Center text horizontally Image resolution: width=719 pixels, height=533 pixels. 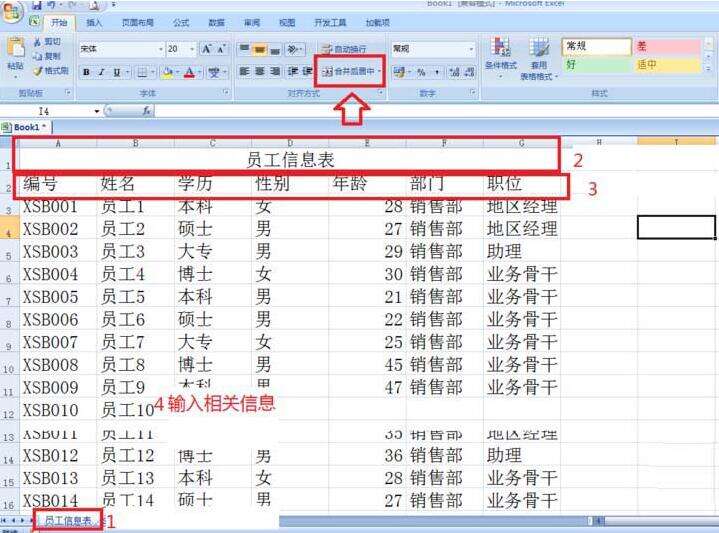(x=260, y=72)
